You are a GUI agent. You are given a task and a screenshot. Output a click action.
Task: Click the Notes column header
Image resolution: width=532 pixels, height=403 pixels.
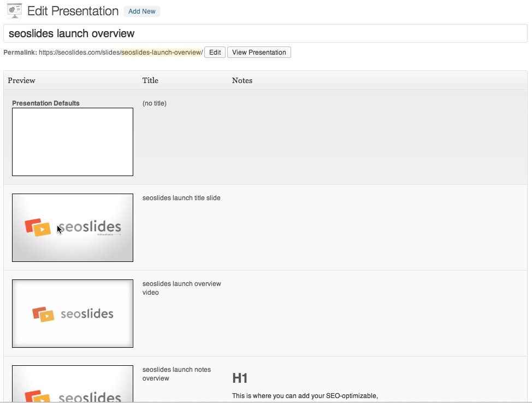click(242, 80)
